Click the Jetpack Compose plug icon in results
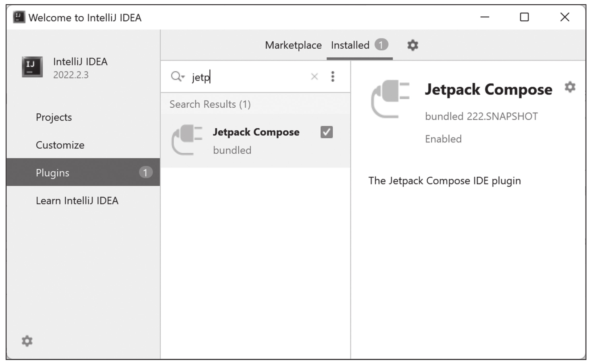The image size is (592, 364). tap(187, 140)
